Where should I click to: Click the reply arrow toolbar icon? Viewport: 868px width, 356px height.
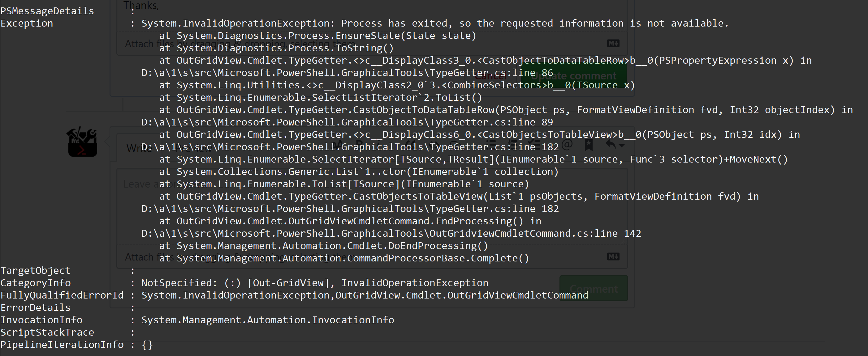tap(611, 144)
